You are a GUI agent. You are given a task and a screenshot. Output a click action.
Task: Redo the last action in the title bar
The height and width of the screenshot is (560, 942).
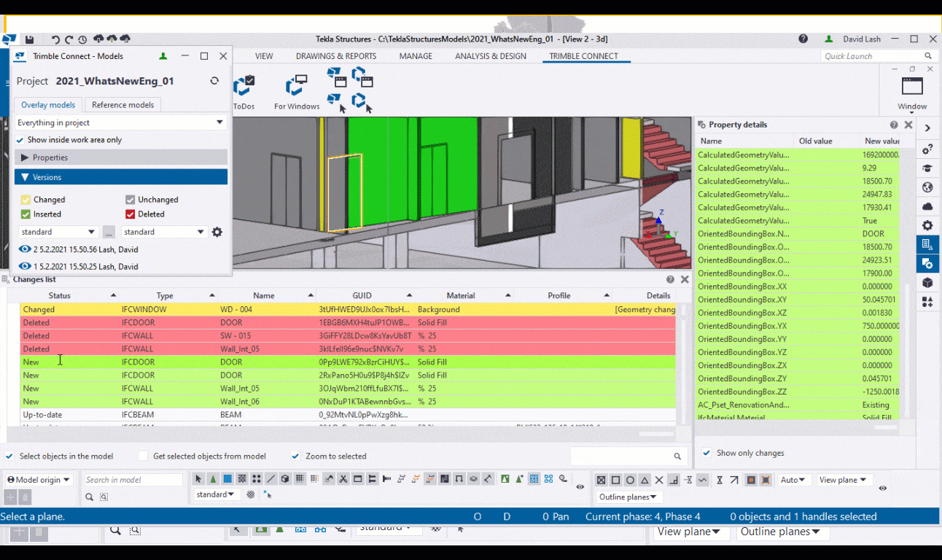tap(69, 39)
